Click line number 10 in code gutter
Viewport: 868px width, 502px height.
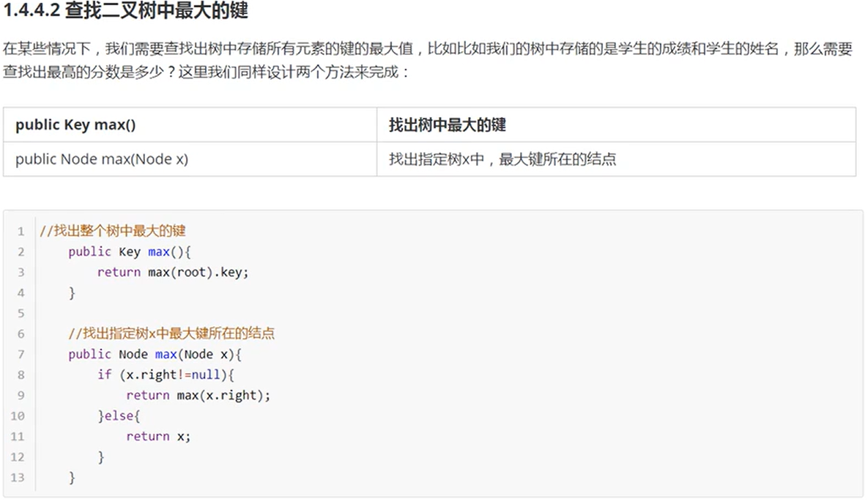[x=17, y=416]
